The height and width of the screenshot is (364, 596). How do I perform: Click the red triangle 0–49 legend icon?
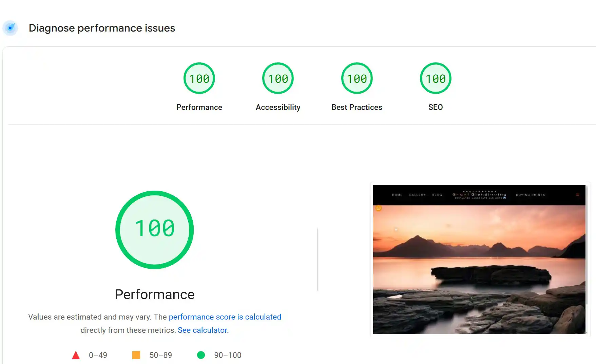[x=76, y=355]
